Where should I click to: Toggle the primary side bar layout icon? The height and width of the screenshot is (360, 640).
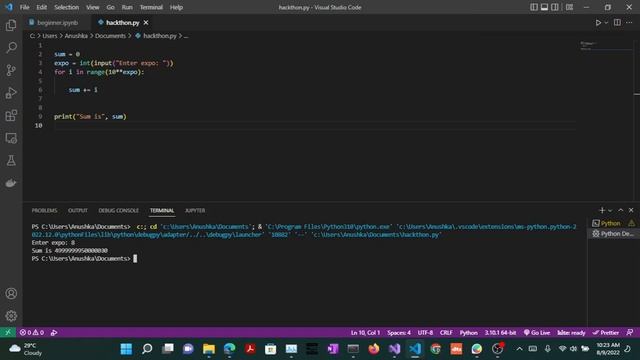click(534, 7)
